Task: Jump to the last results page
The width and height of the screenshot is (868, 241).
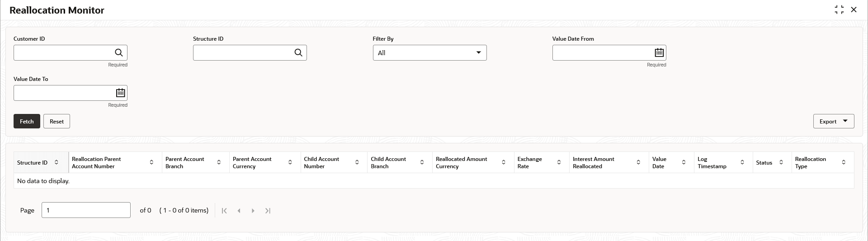Action: point(268,211)
